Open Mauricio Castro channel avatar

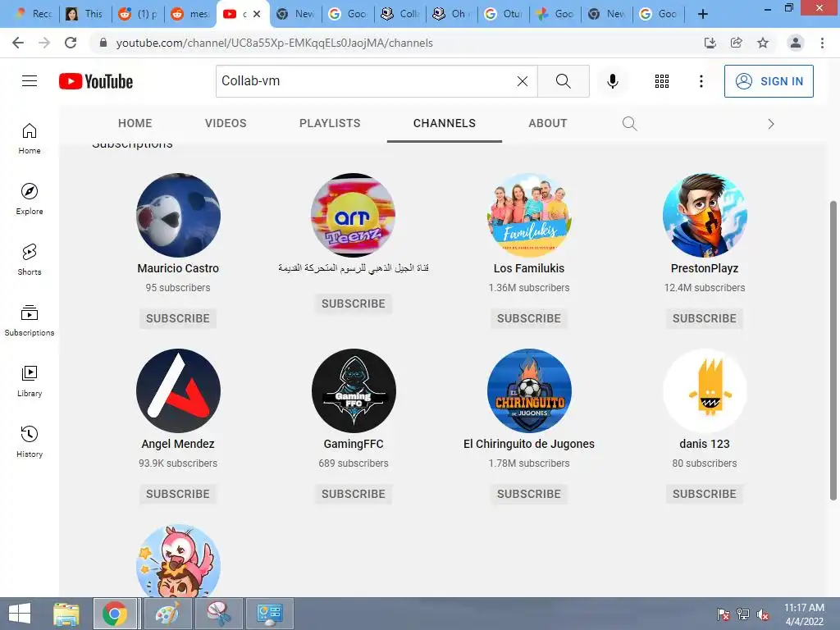click(x=178, y=215)
